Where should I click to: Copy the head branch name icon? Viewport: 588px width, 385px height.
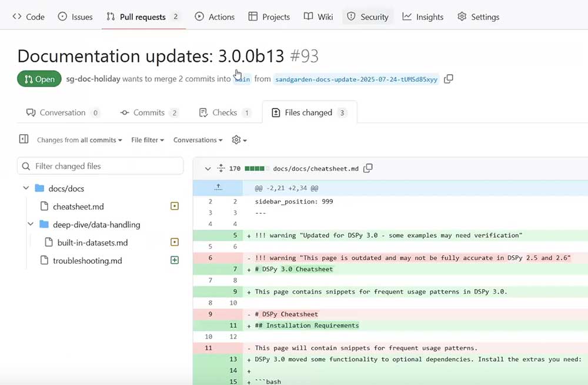pos(449,79)
